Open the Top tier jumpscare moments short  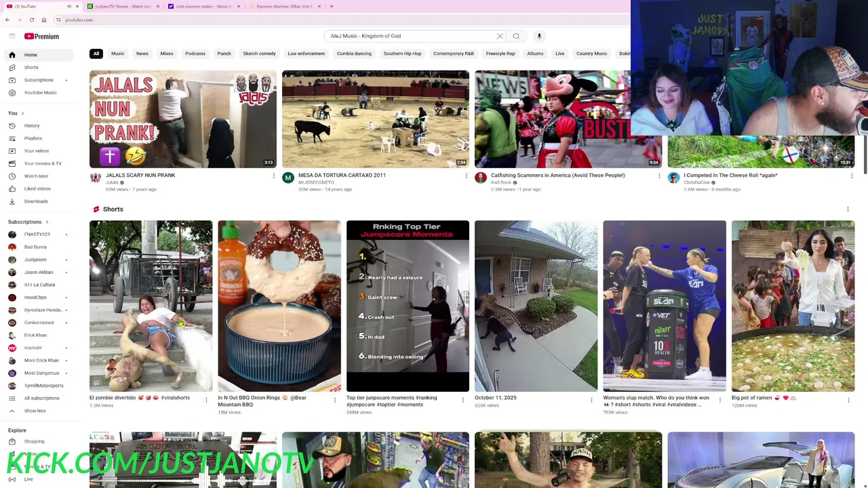[408, 306]
